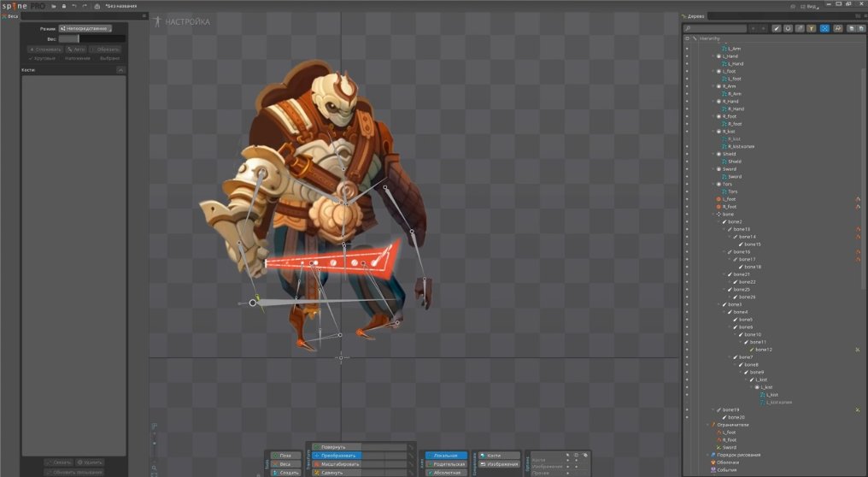Collapse the bone13 tree node
The image size is (868, 477).
(x=723, y=229)
